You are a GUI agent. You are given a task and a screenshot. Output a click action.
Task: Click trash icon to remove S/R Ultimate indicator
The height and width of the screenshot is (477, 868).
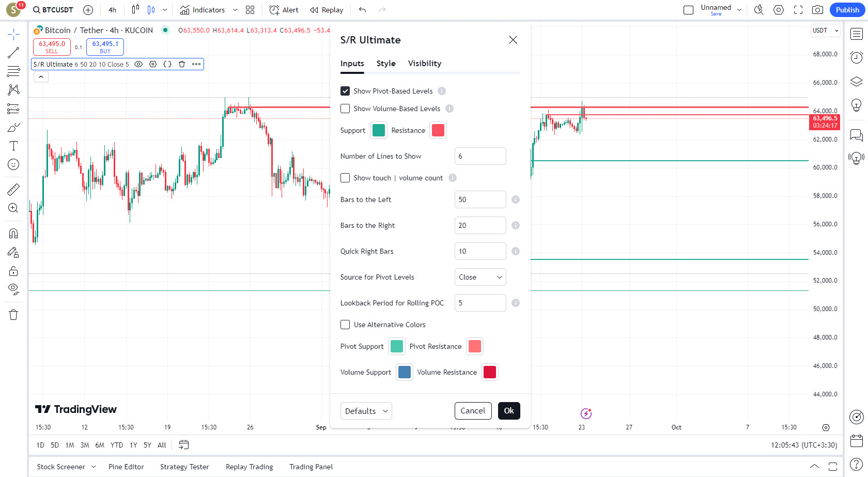click(182, 64)
